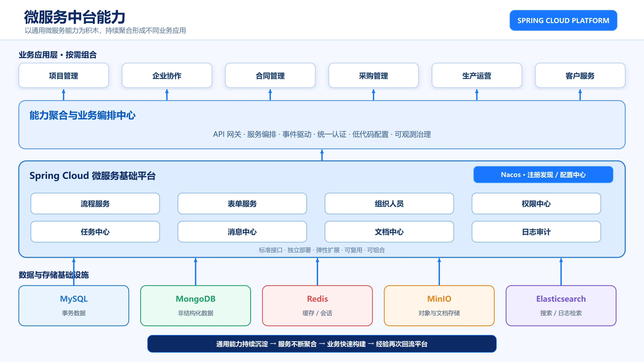Select the 项目管理 application box

tap(64, 75)
